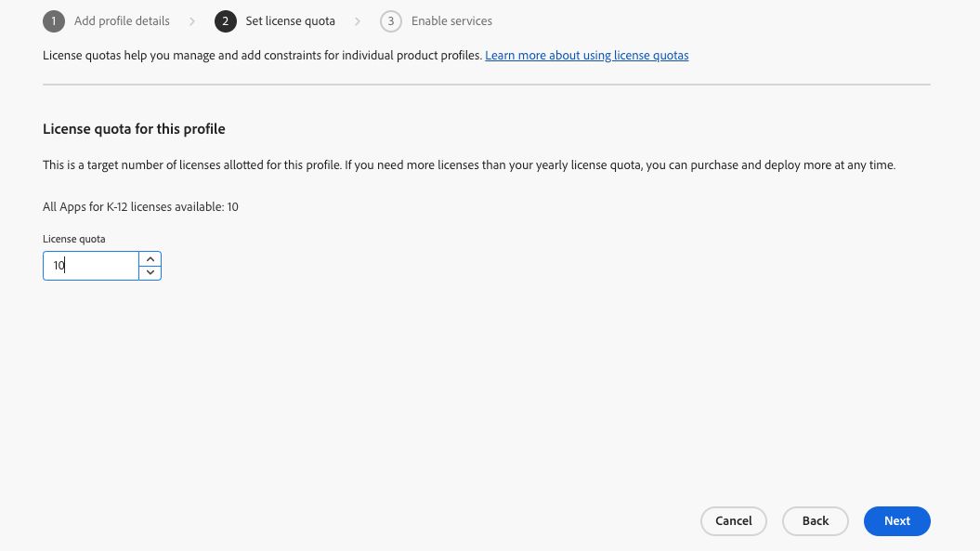Click the step 2 circle icon
Image resolution: width=980 pixels, height=551 pixels.
226,21
